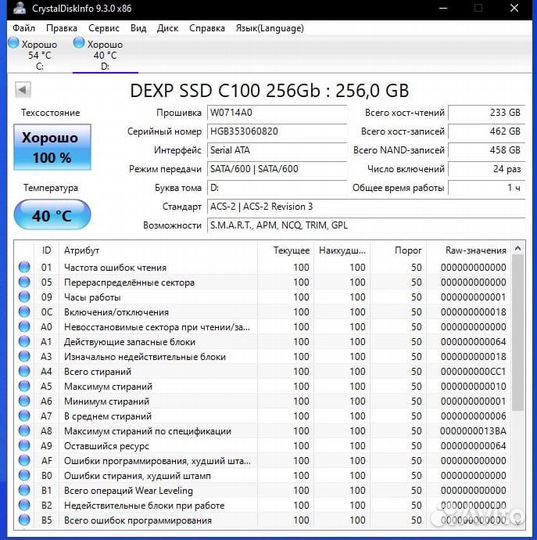The image size is (537, 540).
Task: Minimize the CrystalDiskInfo window
Action: point(444,8)
